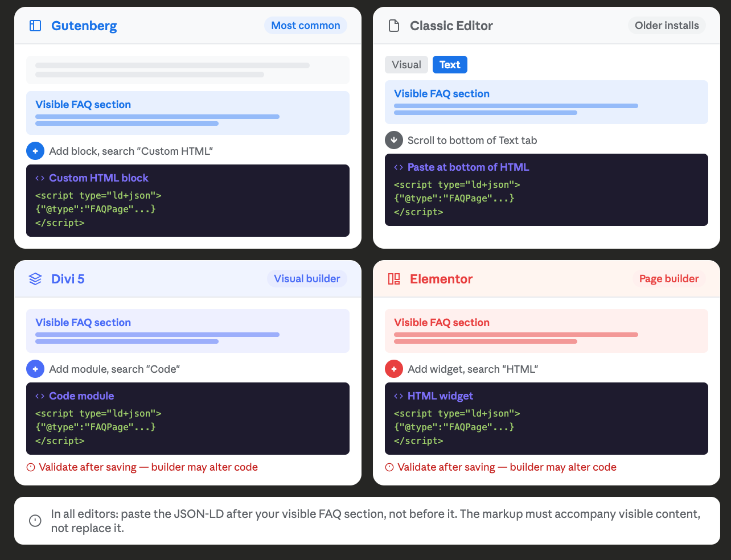Click warning icon in Divi 5 validate note
The image size is (731, 560).
click(31, 467)
